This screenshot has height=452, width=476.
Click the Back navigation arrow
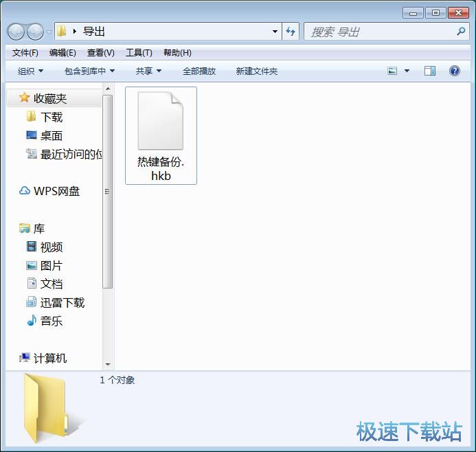pos(16,32)
